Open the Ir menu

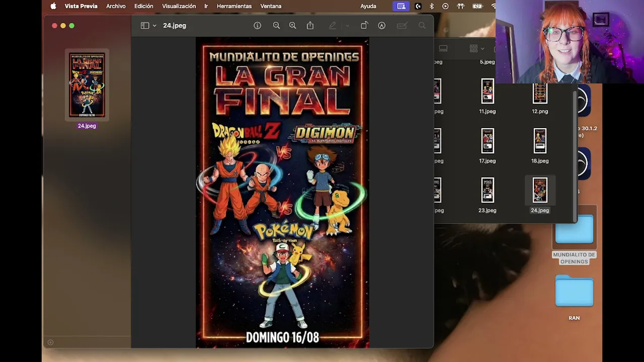point(206,6)
